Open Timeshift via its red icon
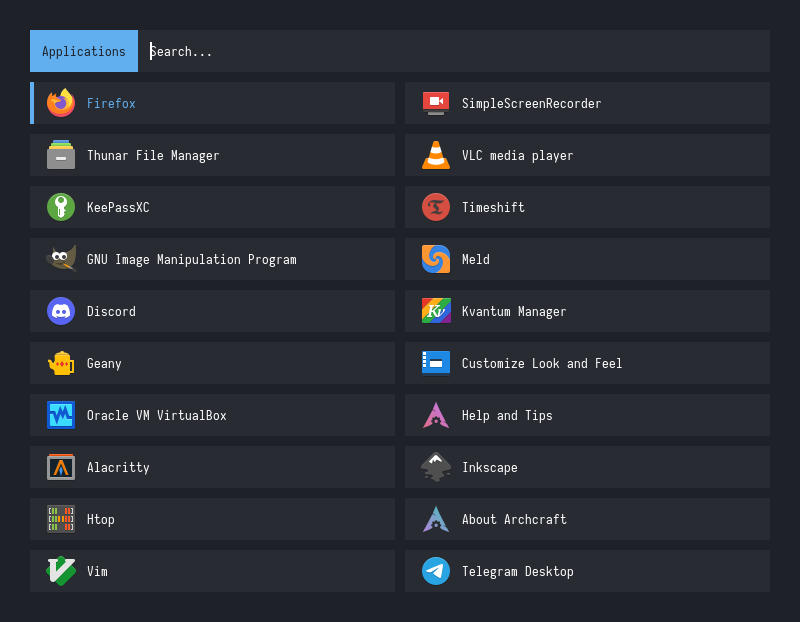Screen dimensions: 800x622 (436, 207)
